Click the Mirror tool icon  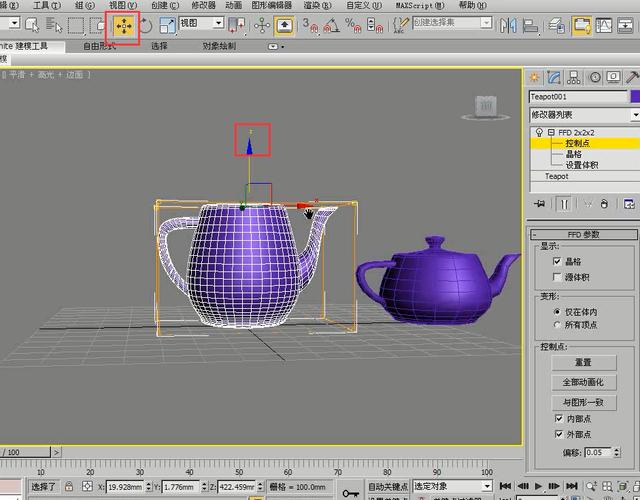508,25
